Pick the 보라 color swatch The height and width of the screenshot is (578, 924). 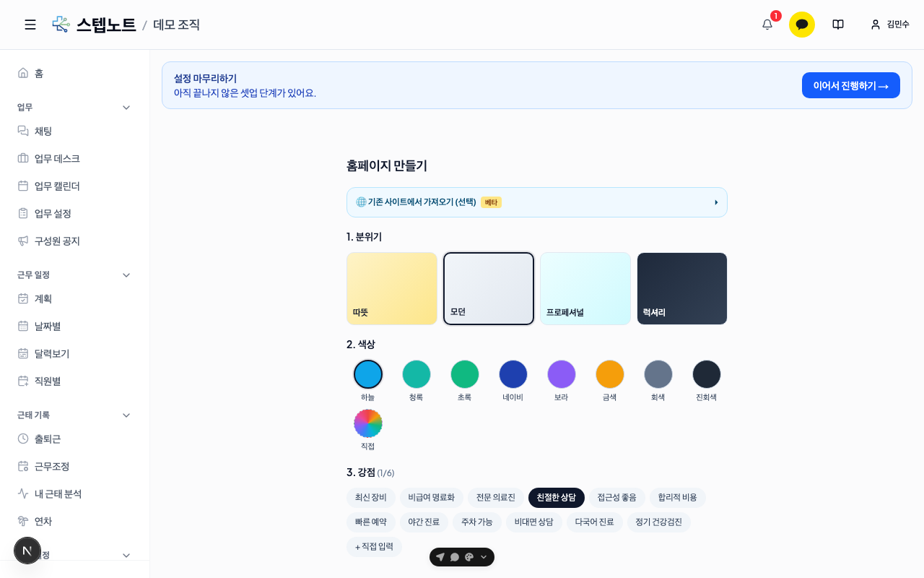(562, 374)
